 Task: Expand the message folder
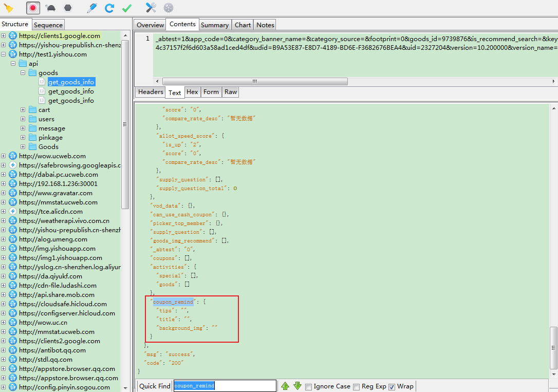click(x=23, y=128)
